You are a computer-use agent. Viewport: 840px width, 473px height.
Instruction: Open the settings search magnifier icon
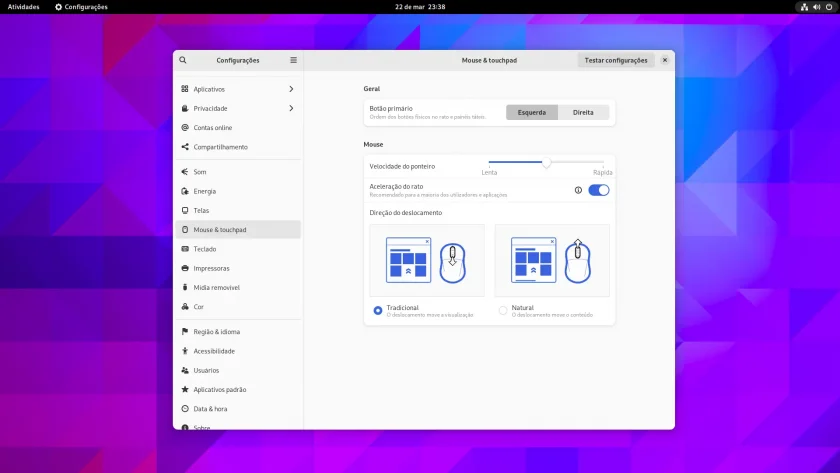point(183,60)
